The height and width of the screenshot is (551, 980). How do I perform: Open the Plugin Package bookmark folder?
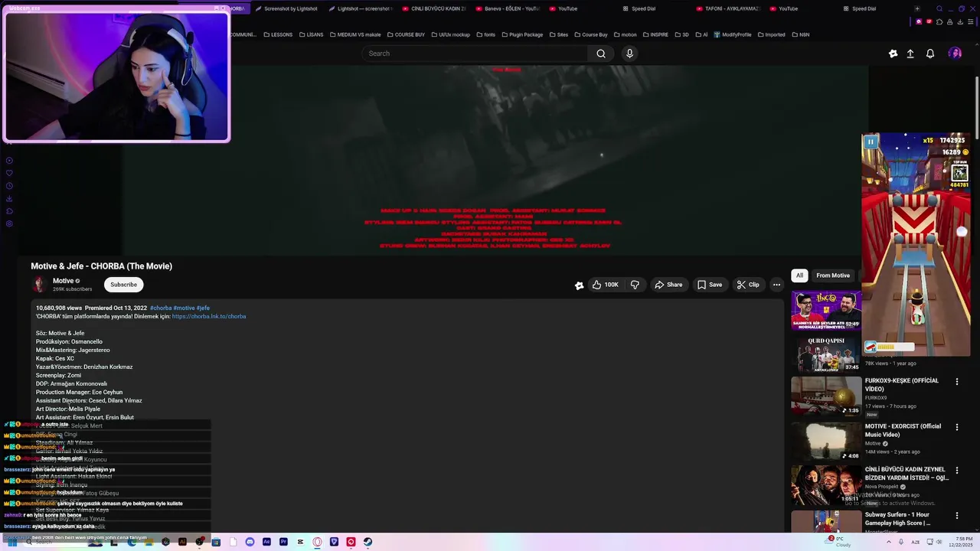pyautogui.click(x=522, y=34)
